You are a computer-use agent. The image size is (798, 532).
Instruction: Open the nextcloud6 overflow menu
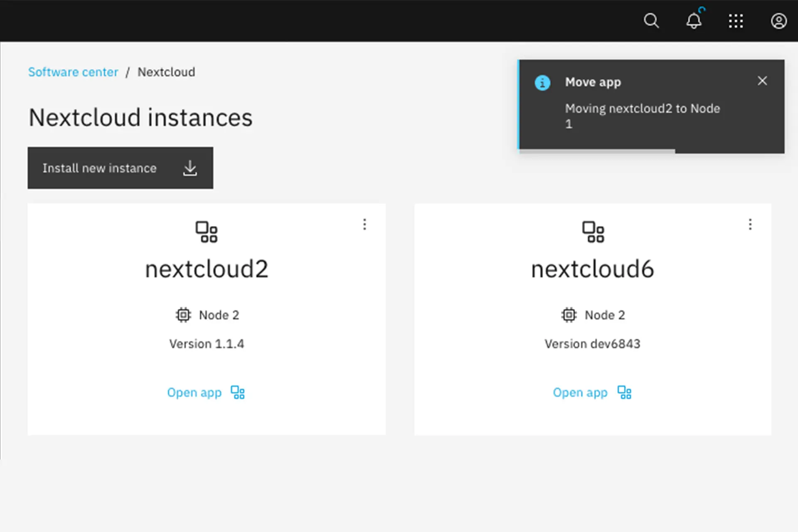click(750, 224)
